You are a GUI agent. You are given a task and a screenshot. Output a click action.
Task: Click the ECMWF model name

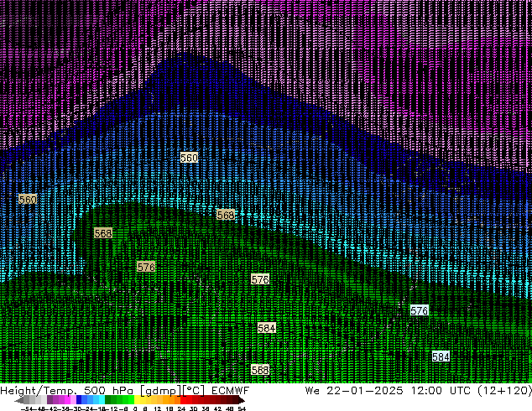coord(231,391)
